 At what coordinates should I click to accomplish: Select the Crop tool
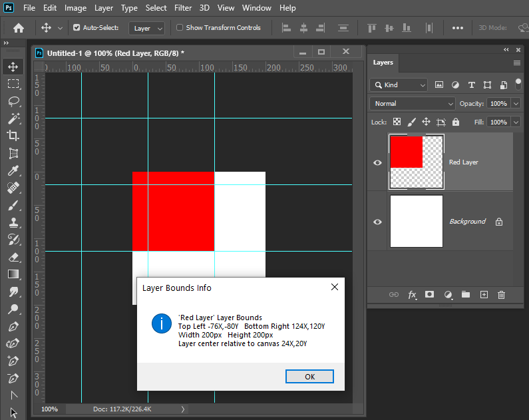[13, 136]
